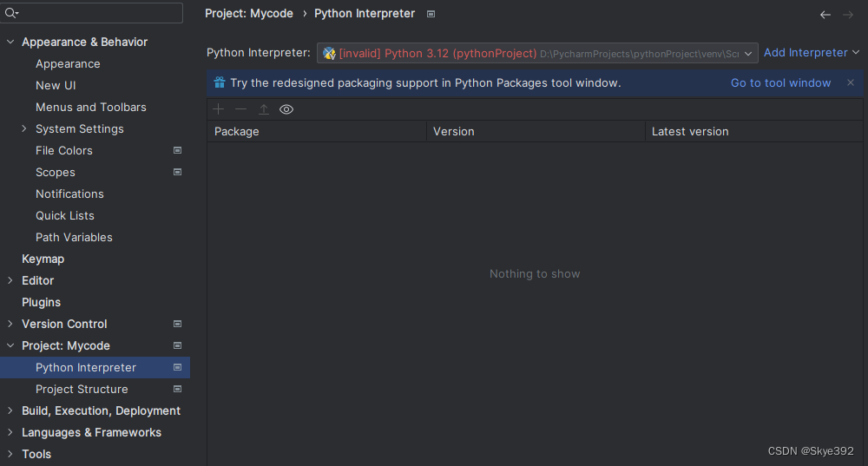Click the 'Python Interpreter:' field label
Image resolution: width=868 pixels, height=466 pixels.
click(259, 53)
